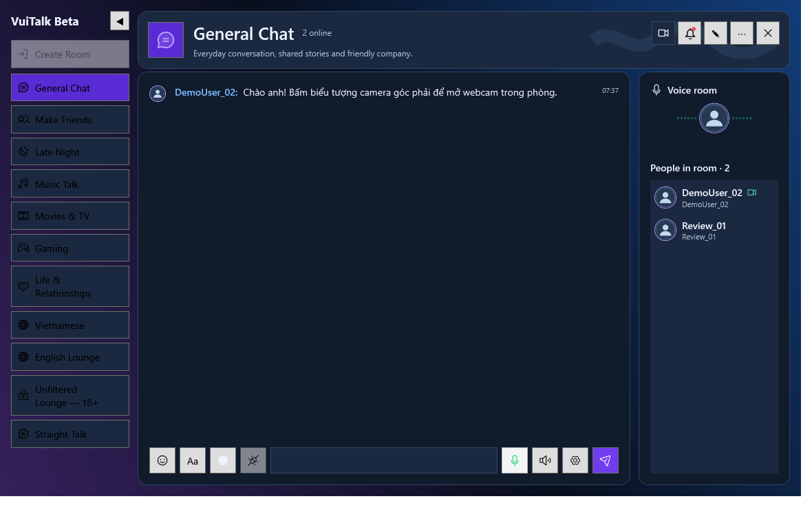Open chat settings gear

pyautogui.click(x=575, y=460)
